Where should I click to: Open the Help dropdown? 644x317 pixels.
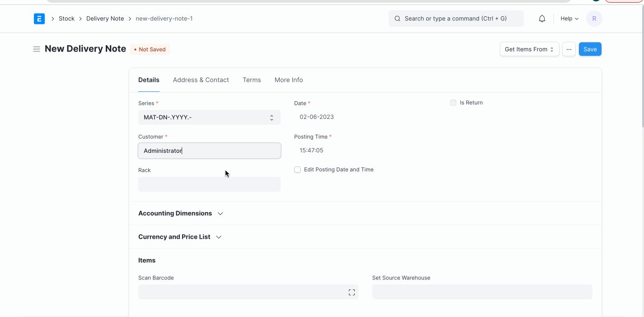point(569,19)
